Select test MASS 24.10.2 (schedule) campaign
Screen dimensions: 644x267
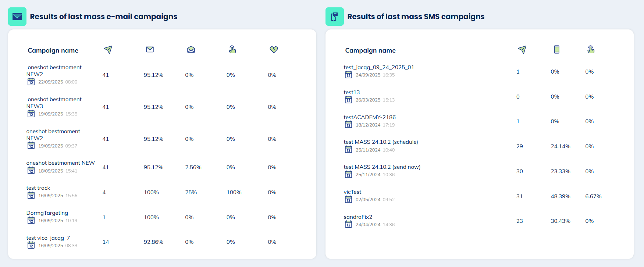[x=381, y=142]
